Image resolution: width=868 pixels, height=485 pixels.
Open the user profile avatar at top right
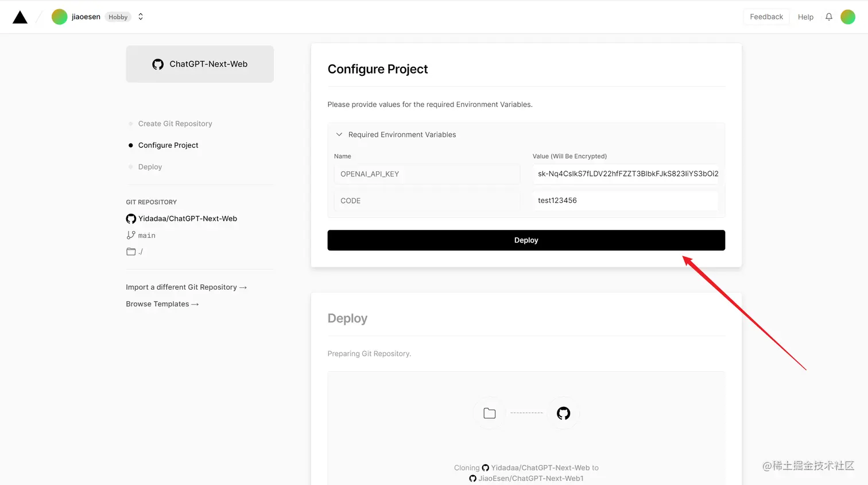pos(848,17)
